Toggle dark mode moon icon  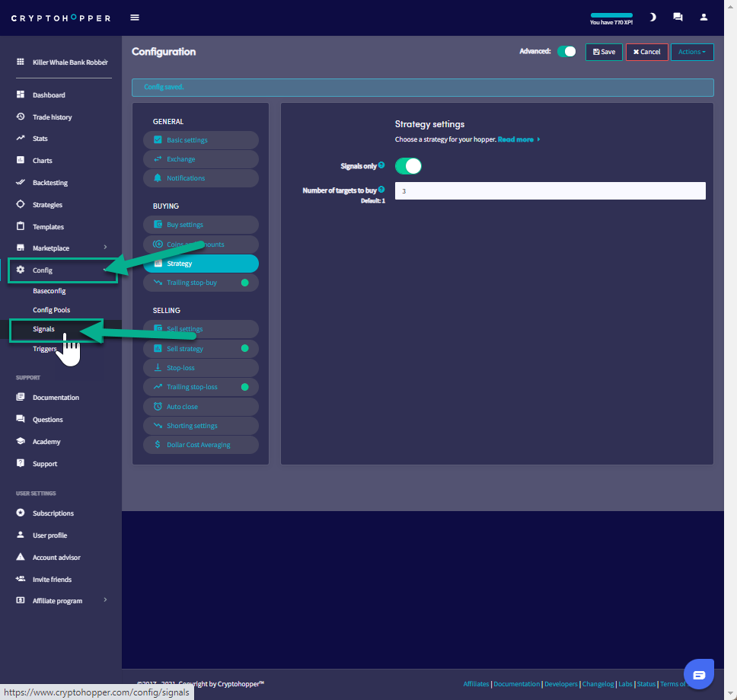click(x=652, y=18)
